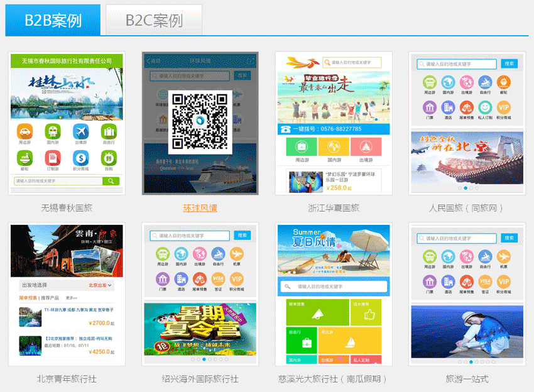Image resolution: width=534 pixels, height=392 pixels.
Task: Click the green 尾单预售 tile in 慈溪光大 card
Action: click(317, 312)
